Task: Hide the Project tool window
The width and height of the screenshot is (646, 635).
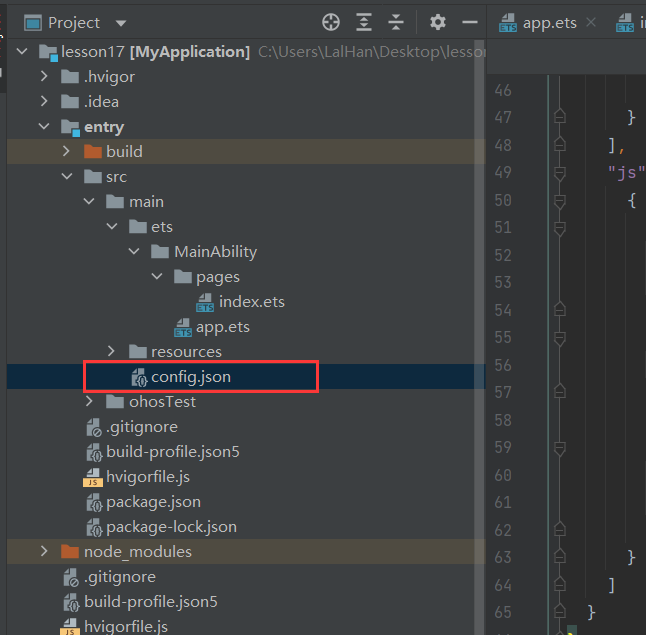Action: click(x=470, y=22)
